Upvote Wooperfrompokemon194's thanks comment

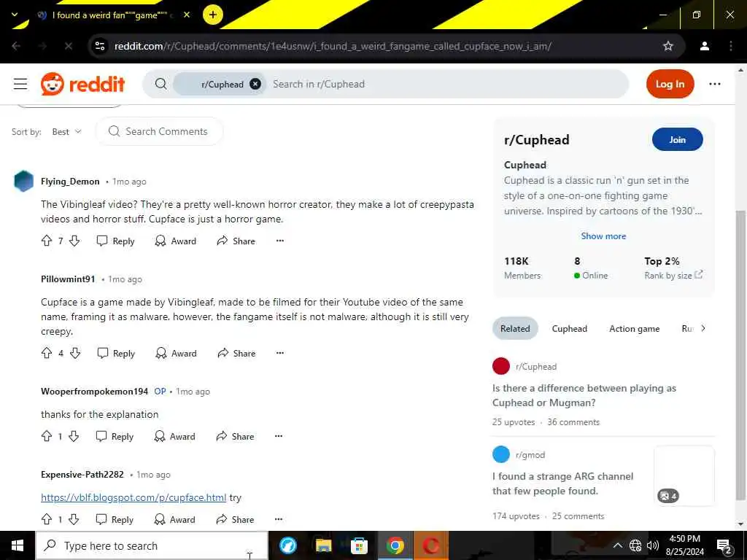(47, 436)
